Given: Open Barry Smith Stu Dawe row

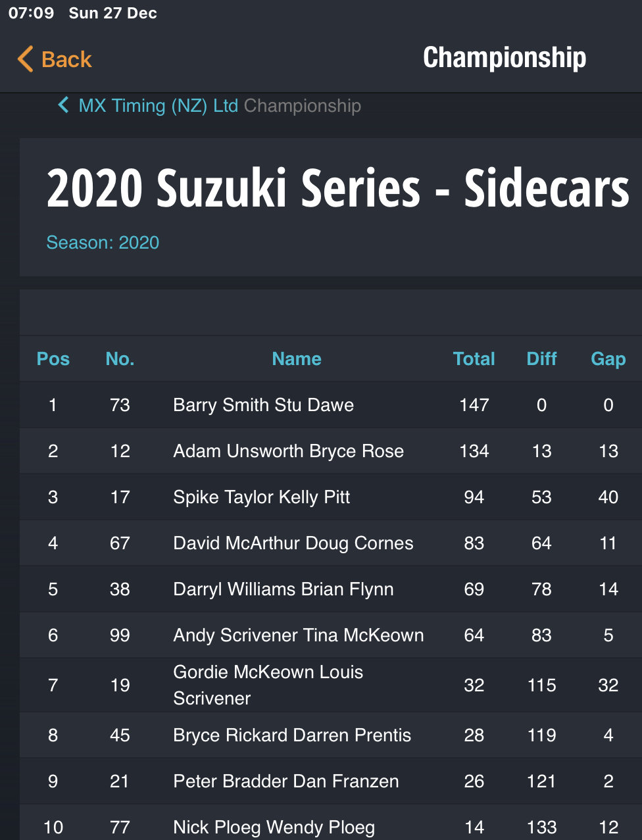Looking at the screenshot, I should tap(331, 405).
